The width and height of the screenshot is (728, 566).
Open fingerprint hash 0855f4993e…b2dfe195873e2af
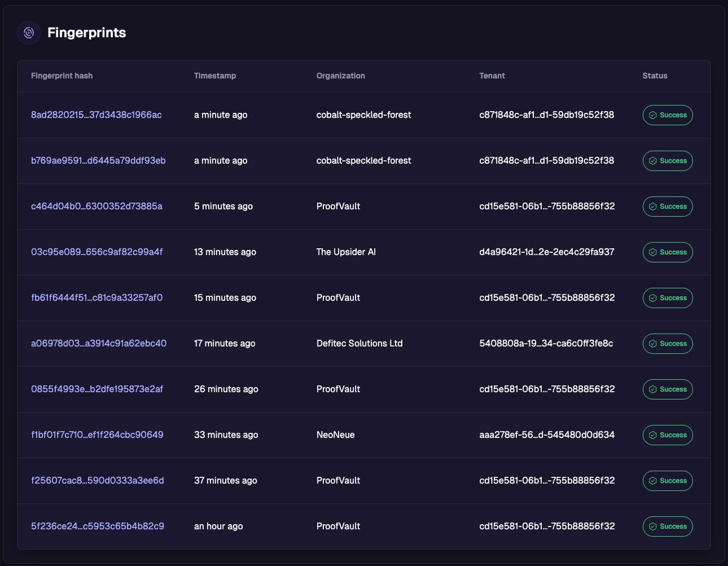click(x=97, y=389)
